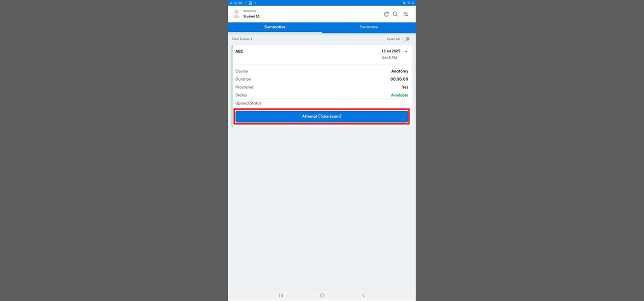
Task: Tap the ABC exam title
Action: point(239,51)
